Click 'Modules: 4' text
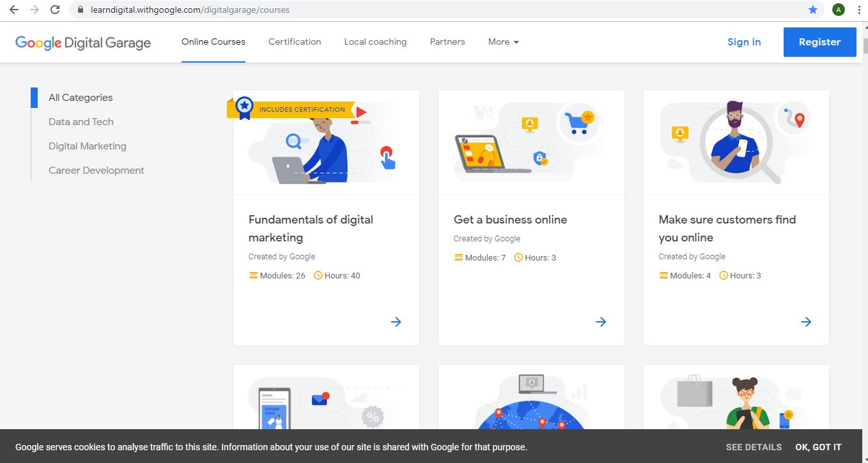This screenshot has height=463, width=868. (x=690, y=276)
